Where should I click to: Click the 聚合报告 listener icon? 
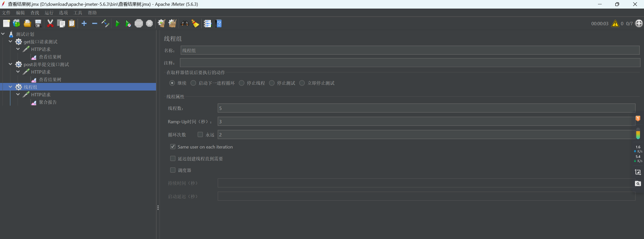click(34, 102)
